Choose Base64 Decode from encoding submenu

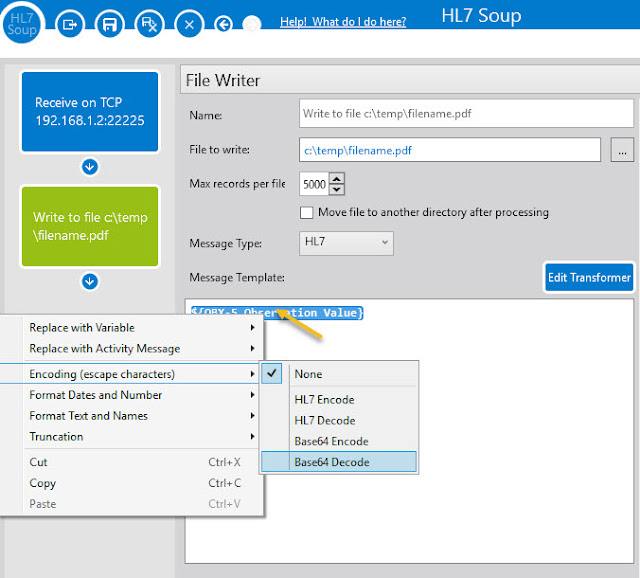(x=331, y=462)
